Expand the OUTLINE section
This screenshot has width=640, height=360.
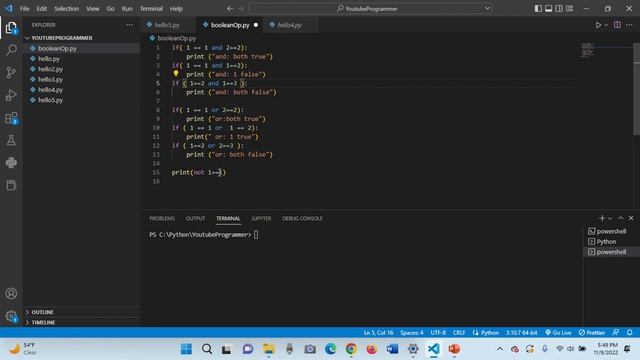point(82,312)
